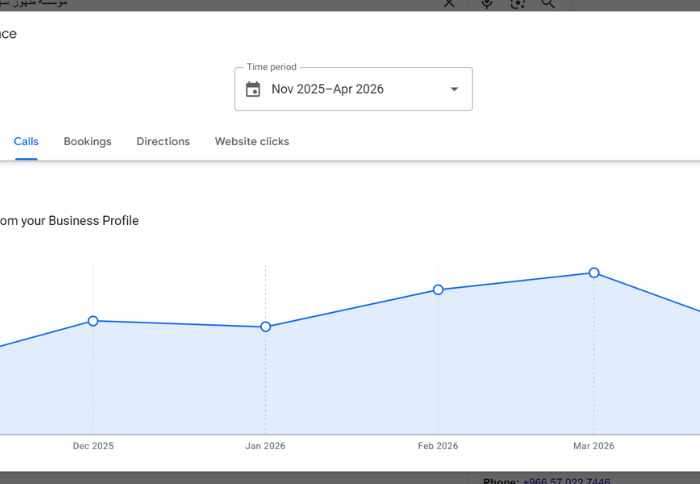Expand the Time period dropdown arrow
This screenshot has width=700, height=484.
click(454, 89)
